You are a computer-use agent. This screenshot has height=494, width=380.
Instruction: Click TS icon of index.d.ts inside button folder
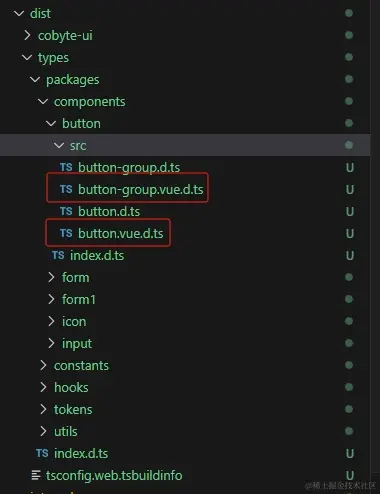58,255
